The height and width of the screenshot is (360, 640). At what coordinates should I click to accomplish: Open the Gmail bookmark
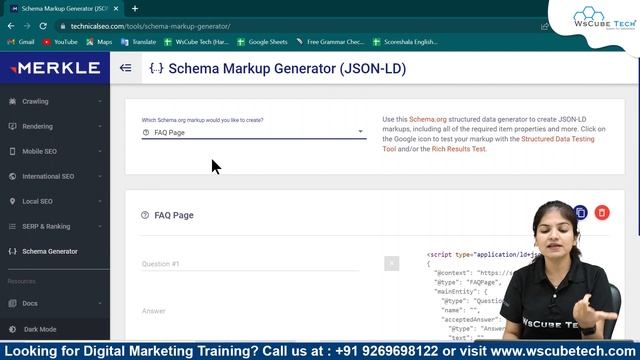21,42
